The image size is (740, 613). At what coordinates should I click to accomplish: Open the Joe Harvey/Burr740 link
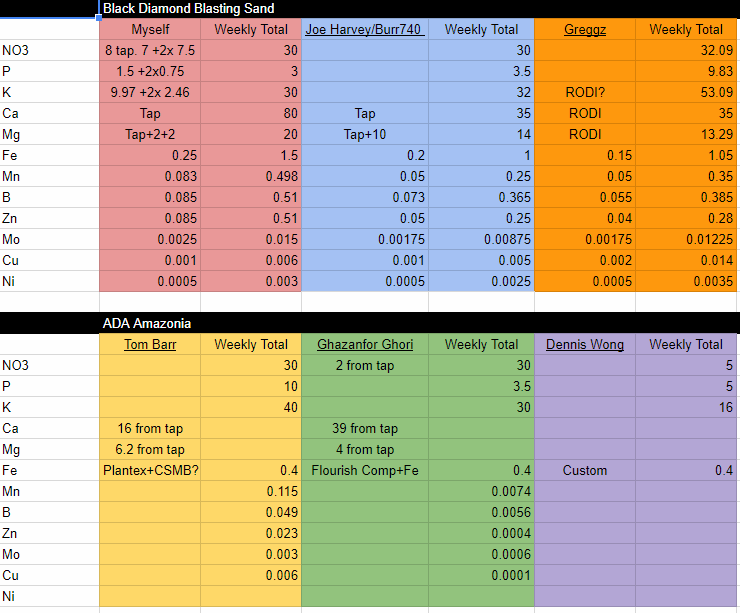(365, 29)
